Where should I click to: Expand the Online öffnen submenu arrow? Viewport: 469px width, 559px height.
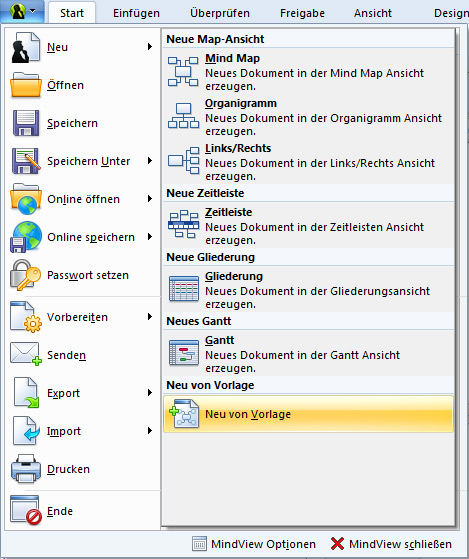point(150,199)
